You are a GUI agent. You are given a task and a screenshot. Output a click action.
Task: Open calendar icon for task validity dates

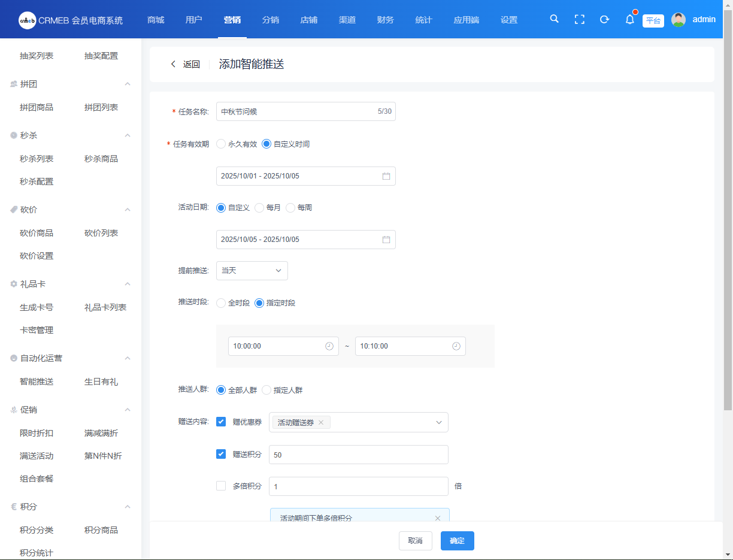click(386, 176)
